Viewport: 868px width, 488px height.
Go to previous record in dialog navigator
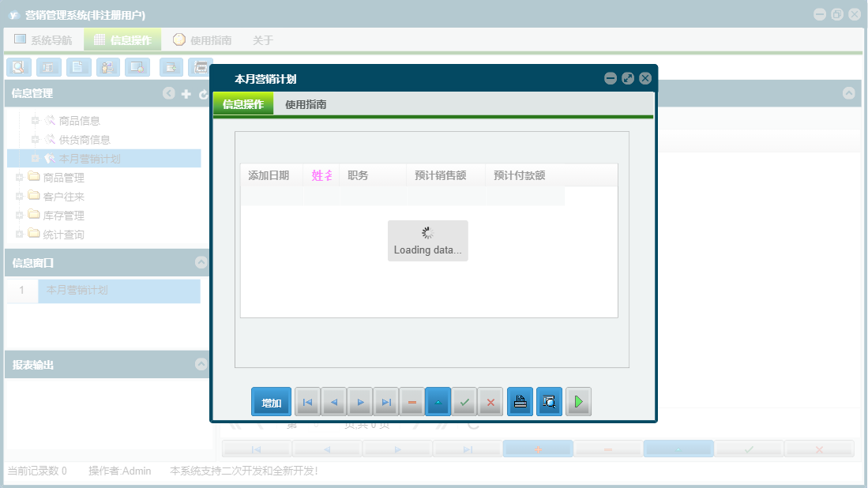tap(334, 402)
